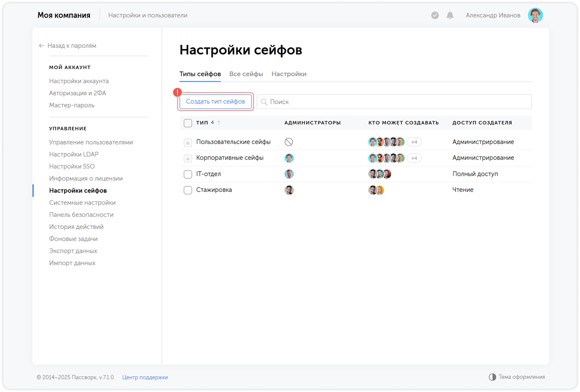
Task: Click +4 badge in Пользовательские сейфы row
Action: [414, 142]
